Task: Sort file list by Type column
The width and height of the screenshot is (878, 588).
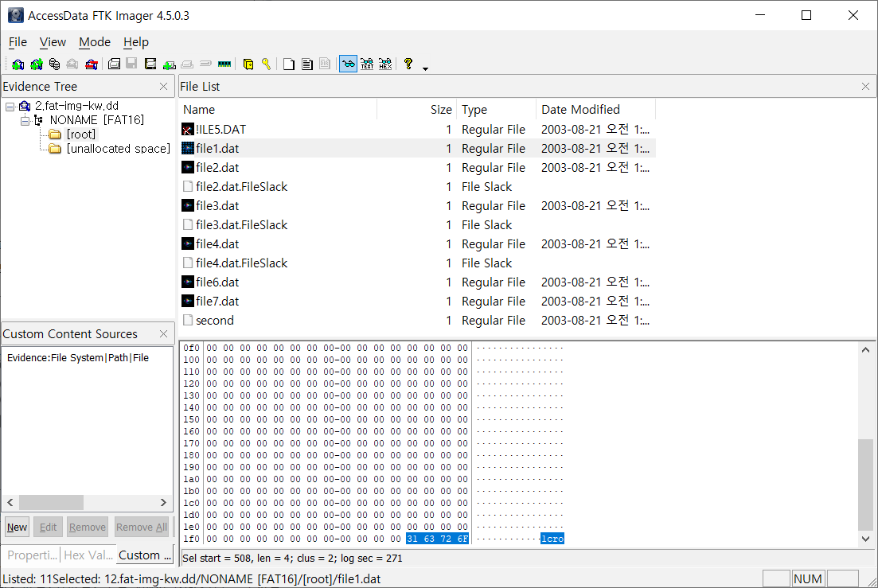Action: pos(497,110)
